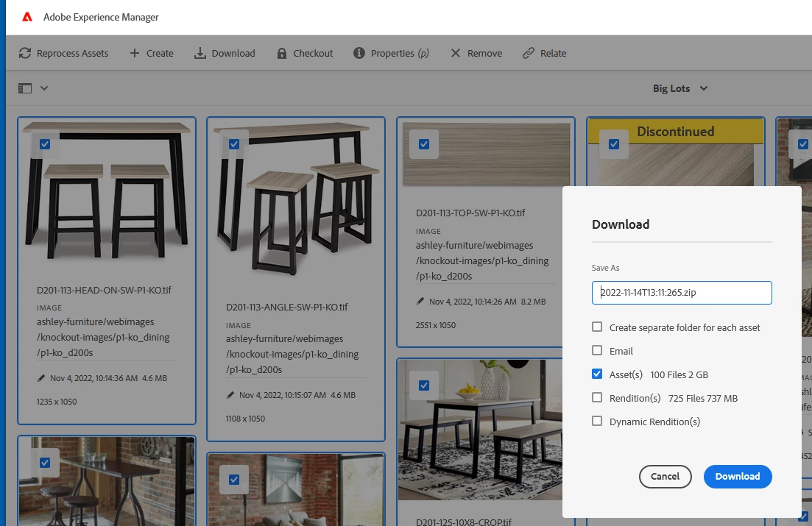Click the Checkout lock icon
This screenshot has height=526, width=812.
pos(282,53)
